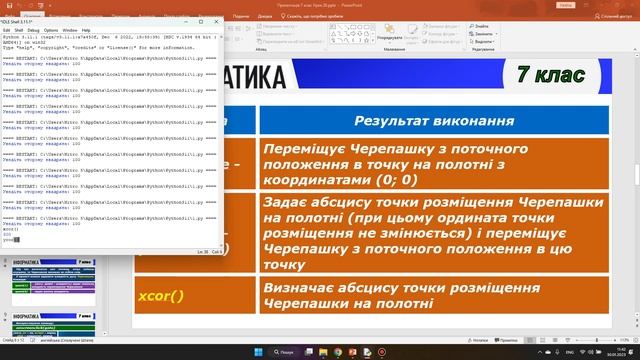Click the spell check icon in status bar
The image size is (640, 360).
click(33, 340)
